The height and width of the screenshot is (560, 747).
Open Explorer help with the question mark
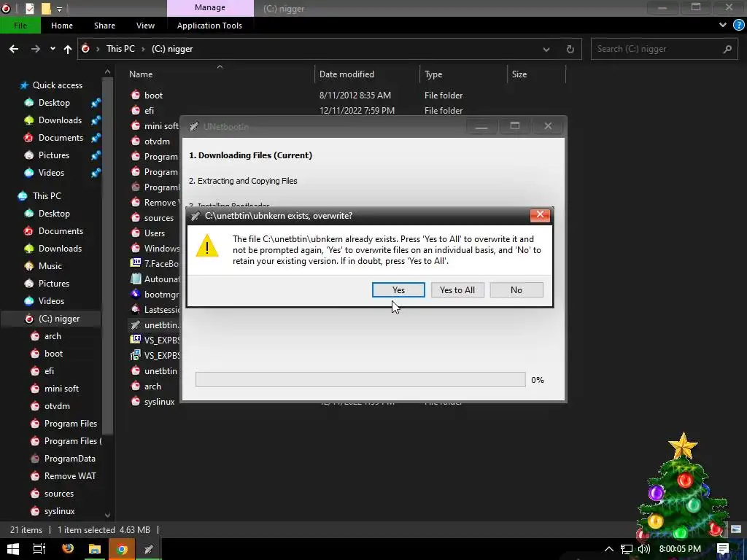739,26
